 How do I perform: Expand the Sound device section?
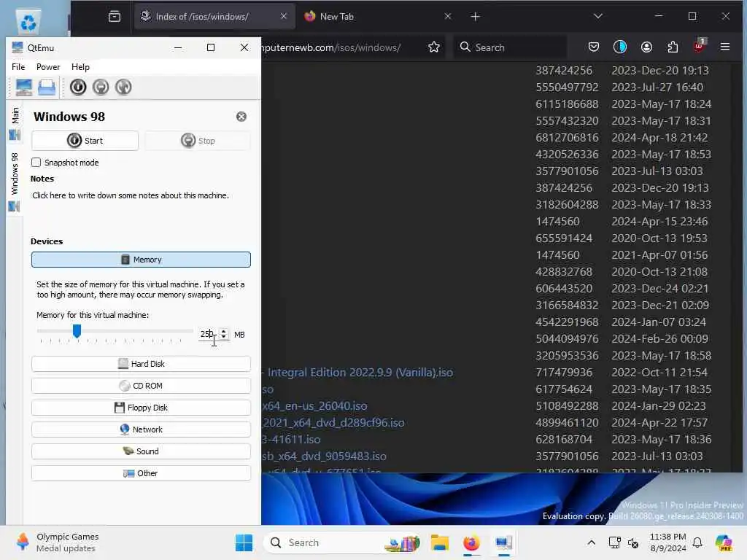tap(141, 451)
